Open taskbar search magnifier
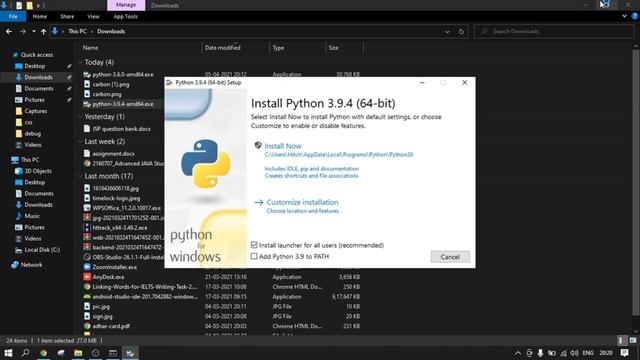This screenshot has height=360, width=640. pos(25,353)
